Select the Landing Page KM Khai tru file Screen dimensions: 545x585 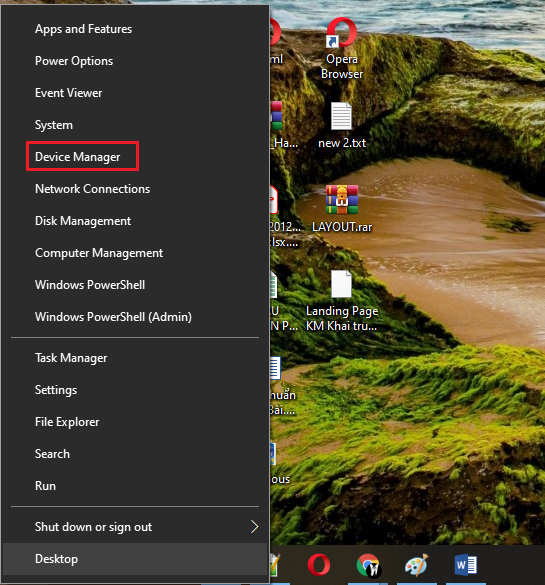coord(342,301)
